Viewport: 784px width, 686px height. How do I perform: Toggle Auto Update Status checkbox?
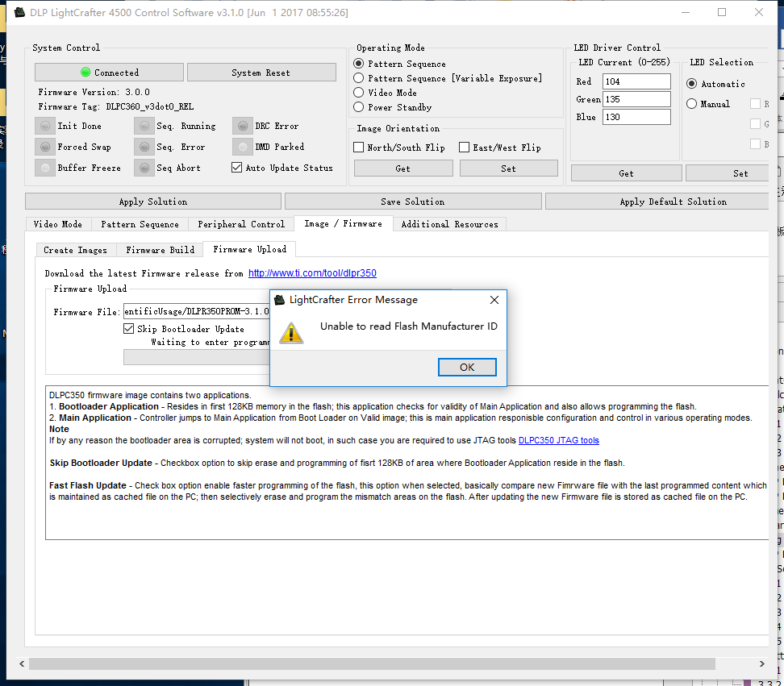pyautogui.click(x=236, y=168)
